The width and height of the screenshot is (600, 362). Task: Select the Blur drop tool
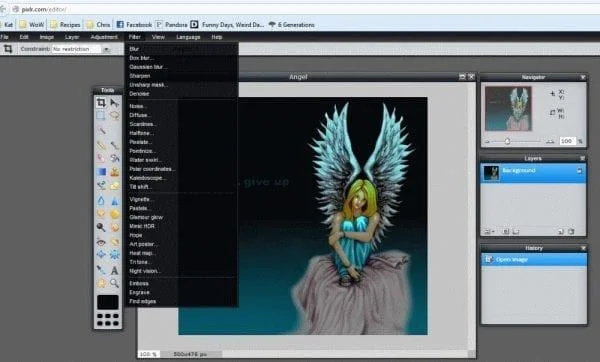point(101,200)
